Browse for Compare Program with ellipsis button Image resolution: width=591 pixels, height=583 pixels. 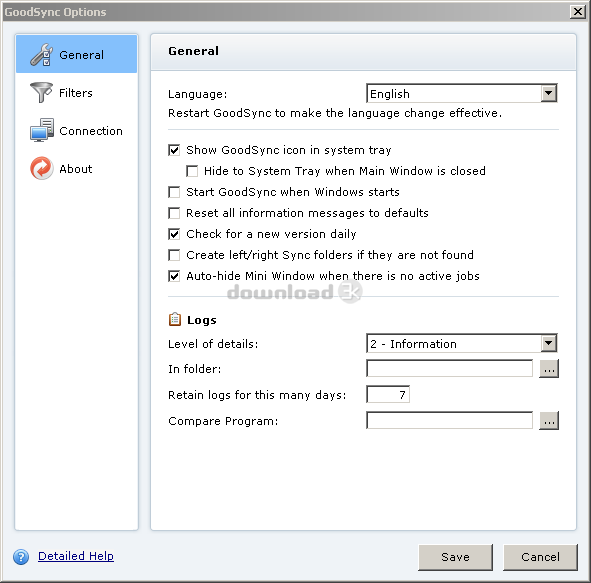549,421
